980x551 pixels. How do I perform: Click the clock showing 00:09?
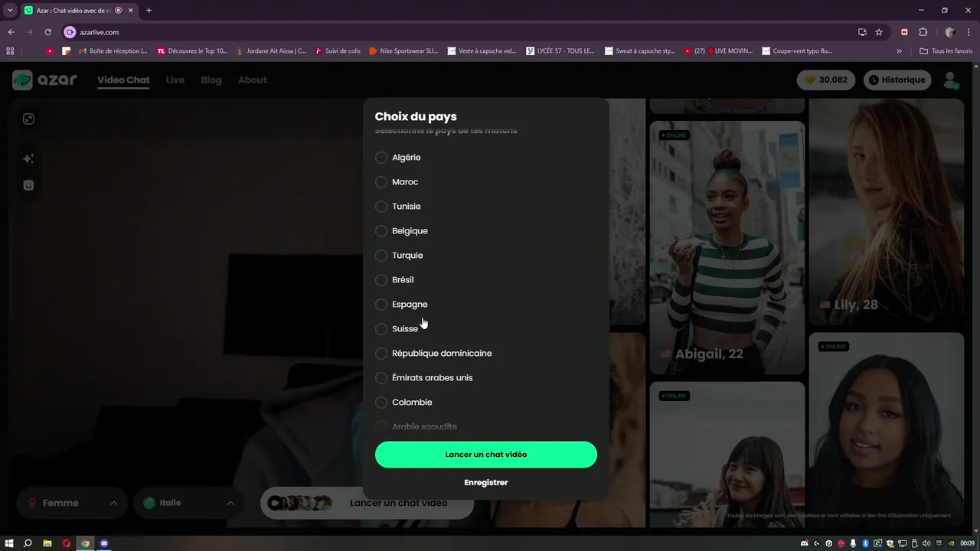click(968, 543)
